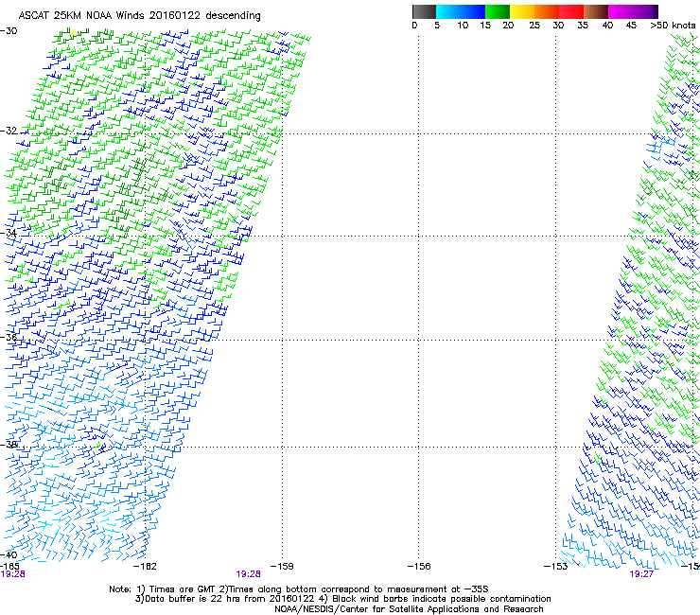Click the '35' legend scale label
Image resolution: width=700 pixels, height=615 pixels.
point(582,26)
